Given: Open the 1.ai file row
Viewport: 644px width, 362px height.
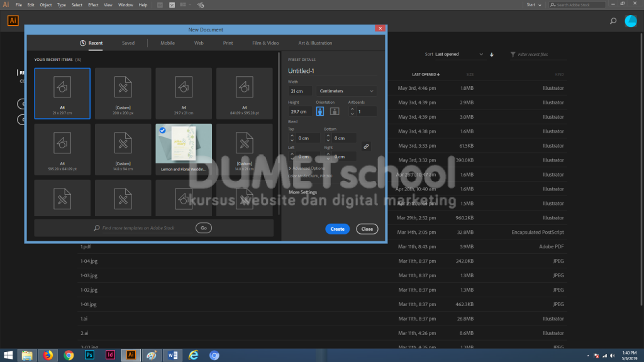Looking at the screenshot, I should click(323, 319).
